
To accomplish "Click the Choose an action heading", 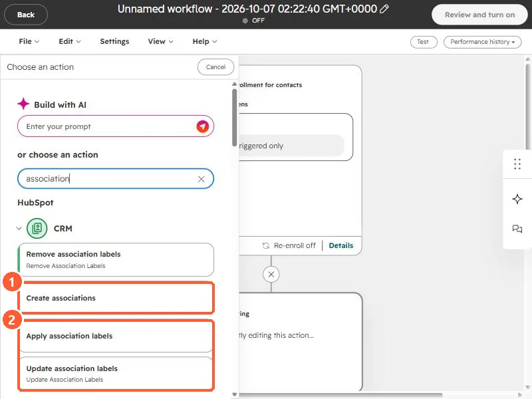I will pyautogui.click(x=41, y=67).
